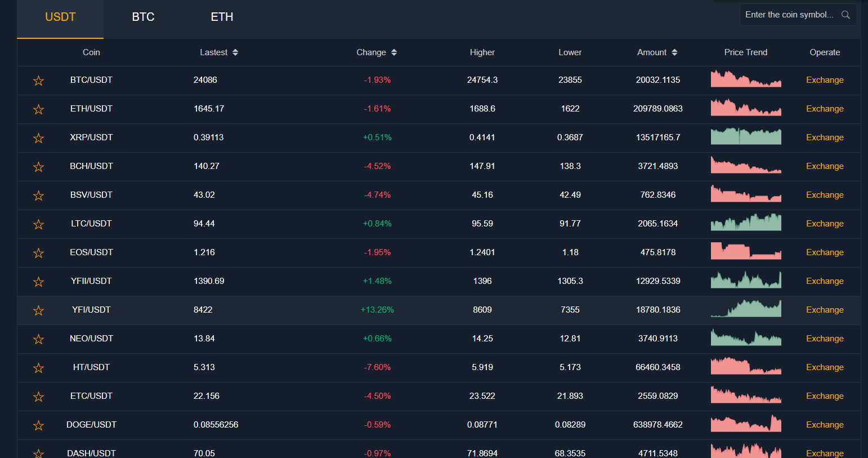868x458 pixels.
Task: Add LTC/USDT to favorites star
Action: coord(38,224)
